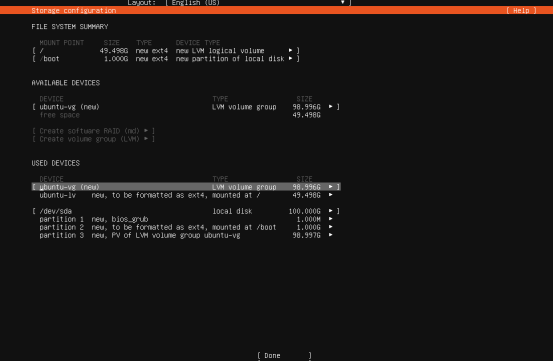Click the FILE SYSTEM SUMMARY heading

(x=70, y=27)
